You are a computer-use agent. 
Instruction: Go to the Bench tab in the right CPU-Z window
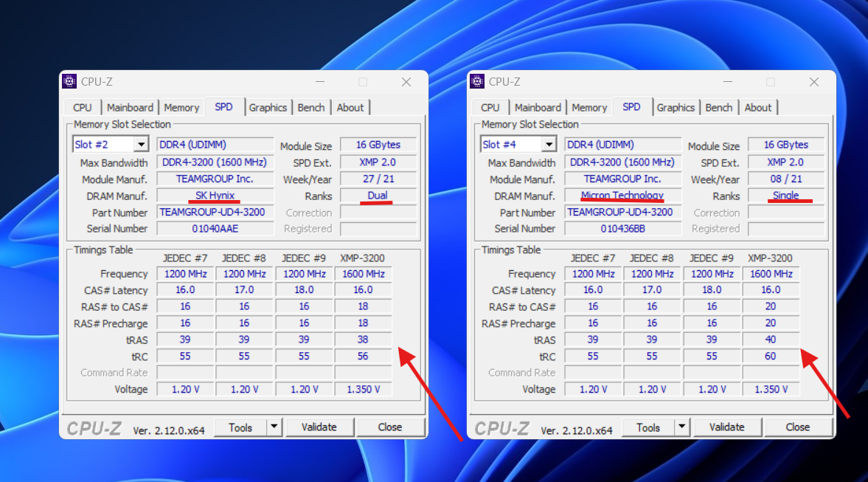719,108
